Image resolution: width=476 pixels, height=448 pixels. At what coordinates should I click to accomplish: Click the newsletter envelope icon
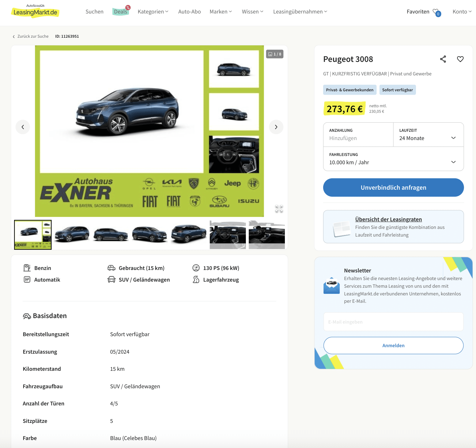(331, 286)
